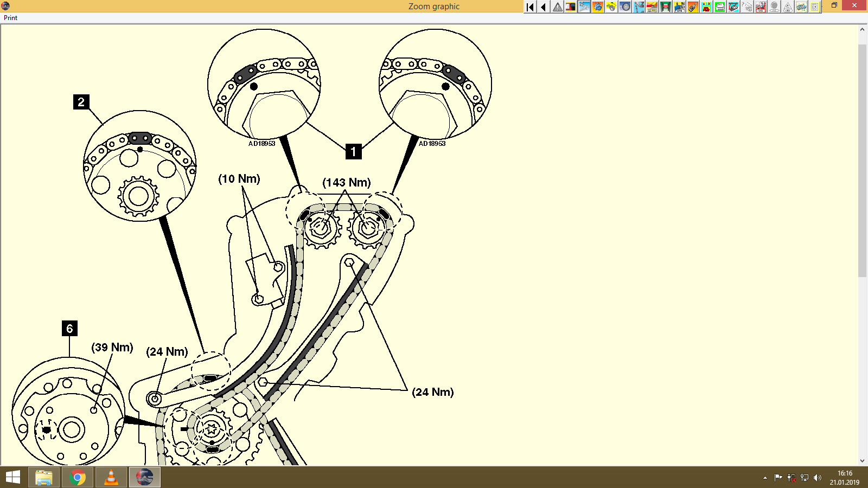Click the seat adjustment icon

(760, 7)
